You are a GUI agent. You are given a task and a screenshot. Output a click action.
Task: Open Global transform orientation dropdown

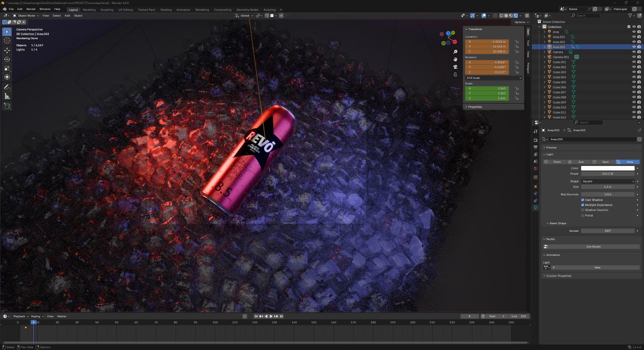tap(245, 16)
